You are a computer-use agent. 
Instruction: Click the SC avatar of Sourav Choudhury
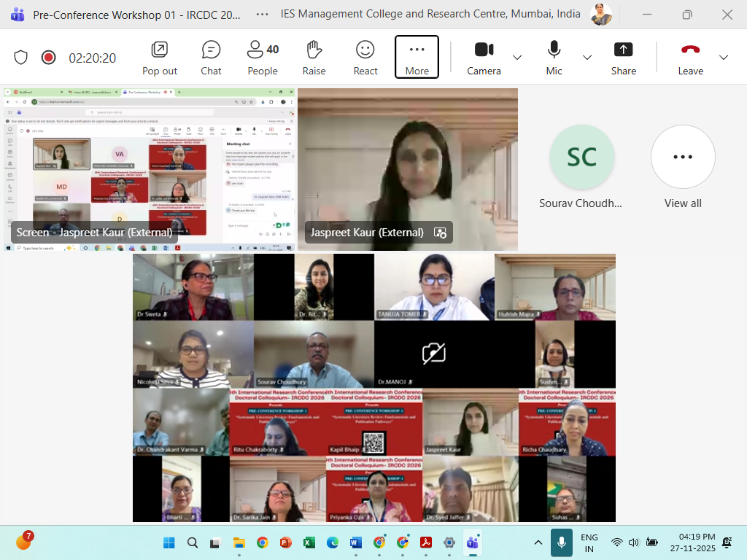tap(581, 157)
